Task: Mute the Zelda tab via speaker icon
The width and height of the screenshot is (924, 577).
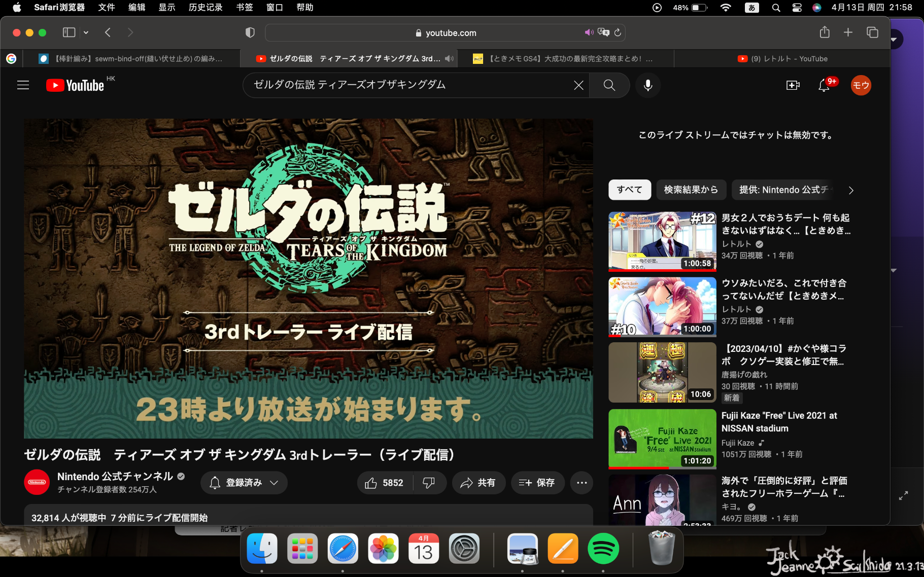Action: [450, 59]
